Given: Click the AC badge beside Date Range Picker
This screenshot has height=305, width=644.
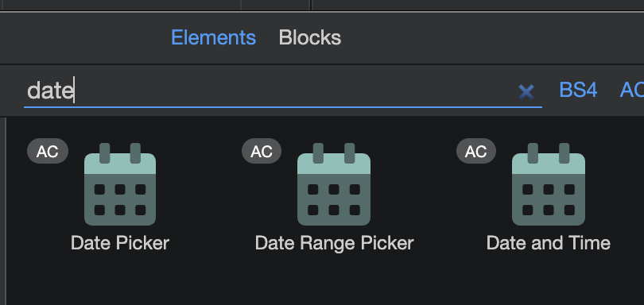Looking at the screenshot, I should point(262,151).
